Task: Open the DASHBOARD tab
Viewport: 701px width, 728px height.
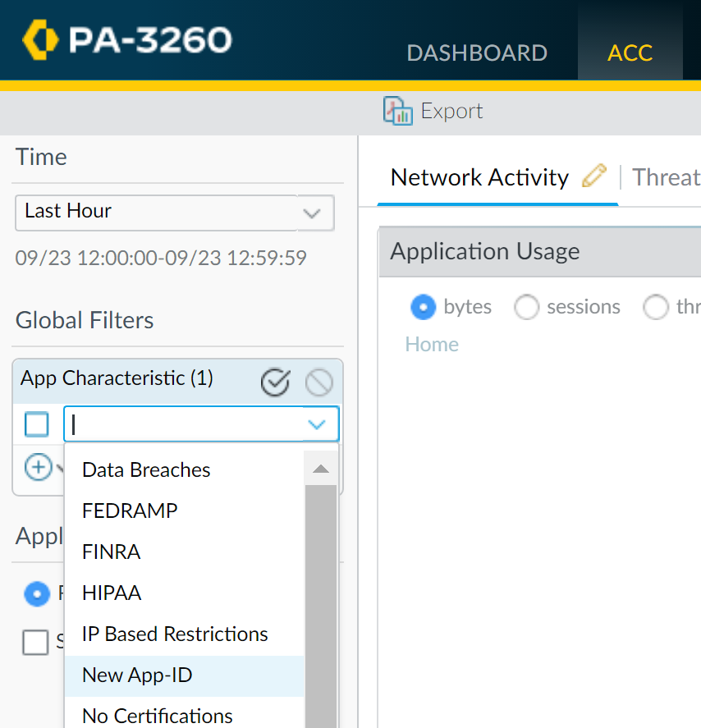Action: pyautogui.click(x=477, y=53)
